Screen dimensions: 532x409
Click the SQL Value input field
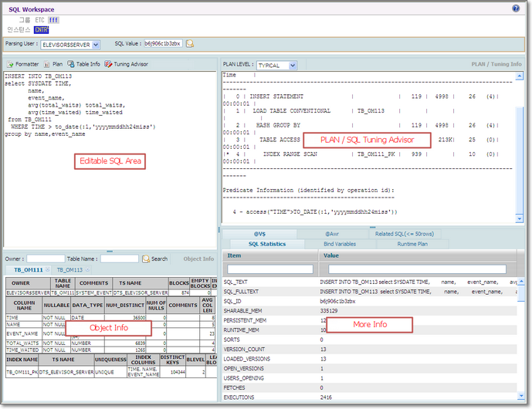[163, 43]
